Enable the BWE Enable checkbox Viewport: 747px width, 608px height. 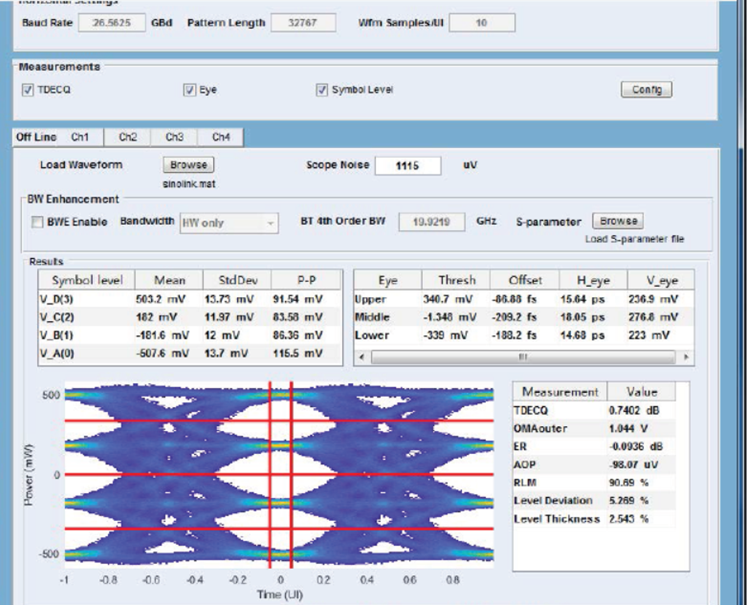point(38,222)
